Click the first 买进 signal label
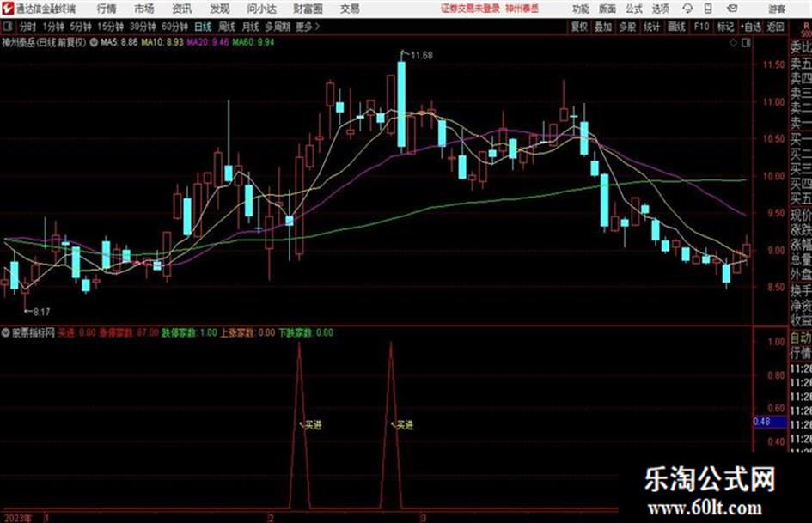 tap(314, 425)
